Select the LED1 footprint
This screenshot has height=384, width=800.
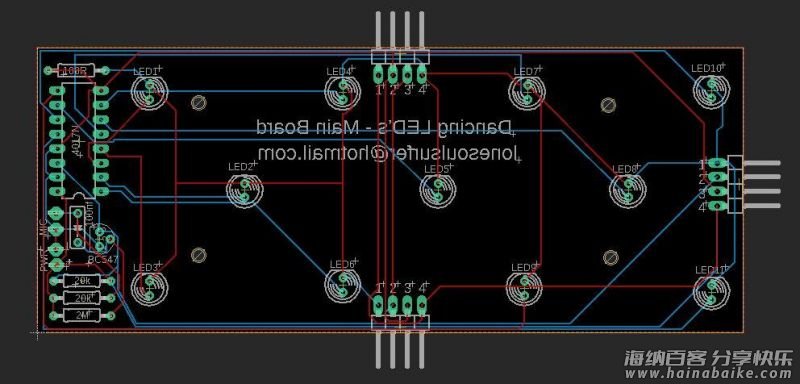149,92
